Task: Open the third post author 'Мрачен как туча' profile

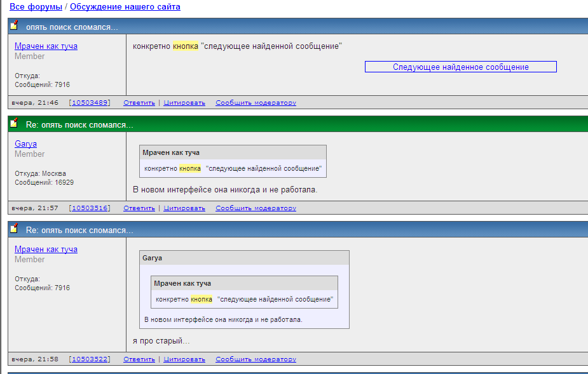Action: click(x=46, y=250)
